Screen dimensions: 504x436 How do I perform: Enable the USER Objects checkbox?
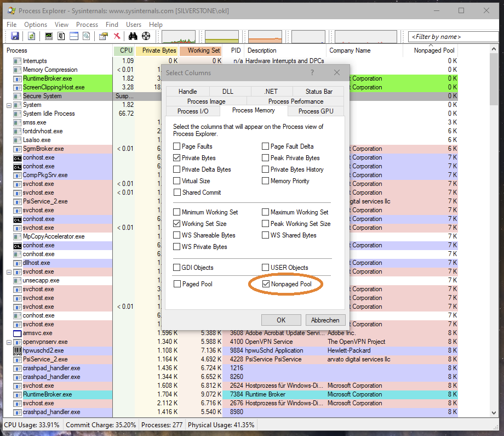(x=265, y=268)
